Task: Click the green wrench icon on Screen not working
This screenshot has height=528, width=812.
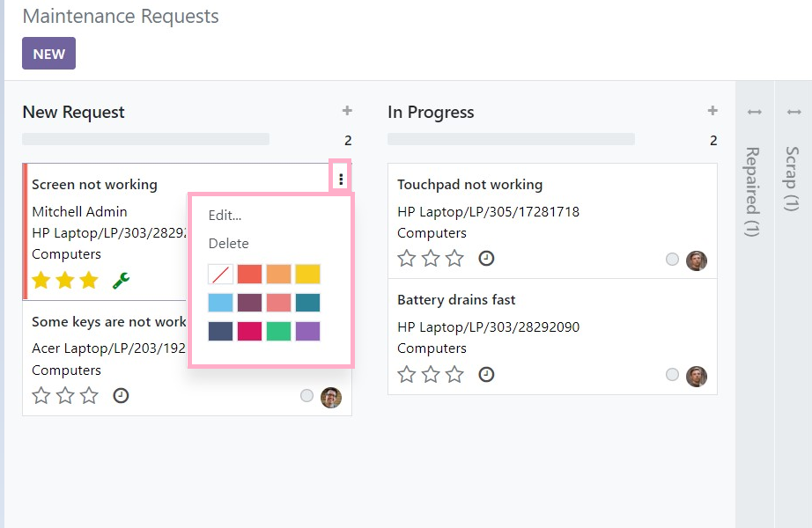Action: [x=122, y=280]
